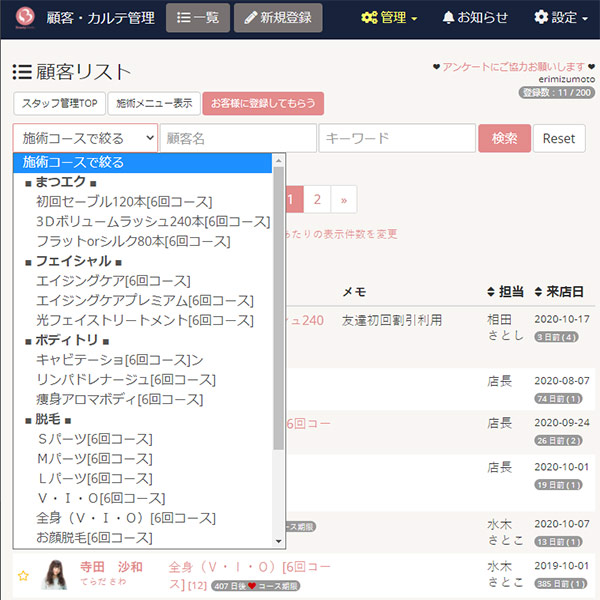Click dropdown list scroll-up arrow
Screen dimensions: 600x600
point(279,161)
